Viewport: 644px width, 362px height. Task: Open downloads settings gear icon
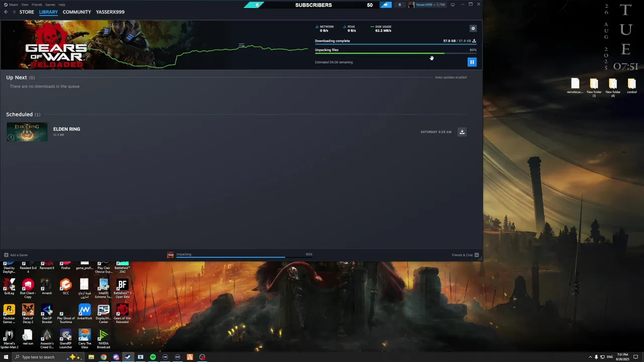(x=473, y=29)
